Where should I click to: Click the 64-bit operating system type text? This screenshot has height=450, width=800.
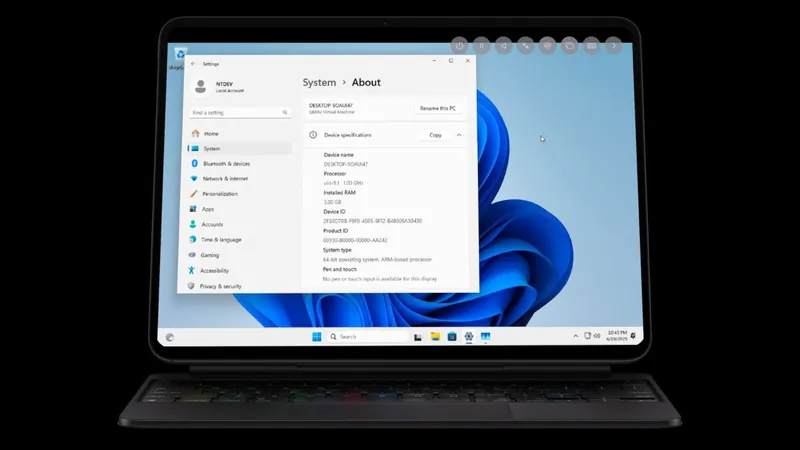pos(378,260)
